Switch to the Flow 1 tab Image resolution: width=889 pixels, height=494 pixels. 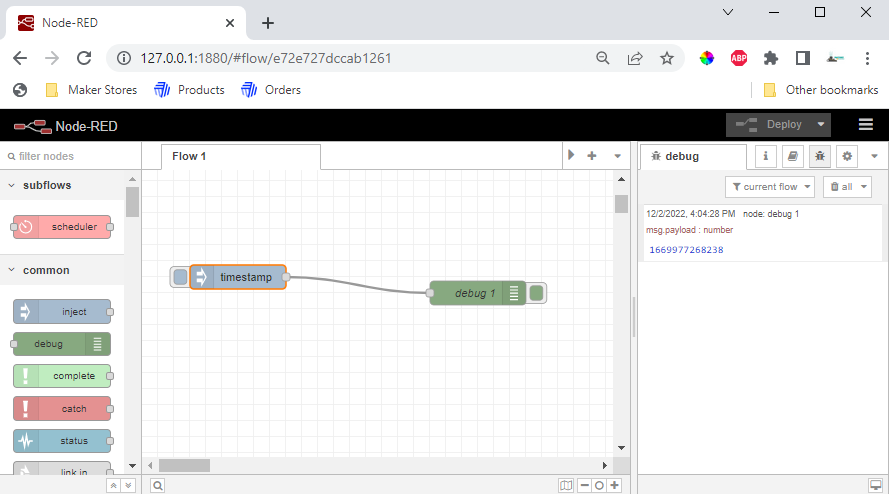tap(240, 157)
